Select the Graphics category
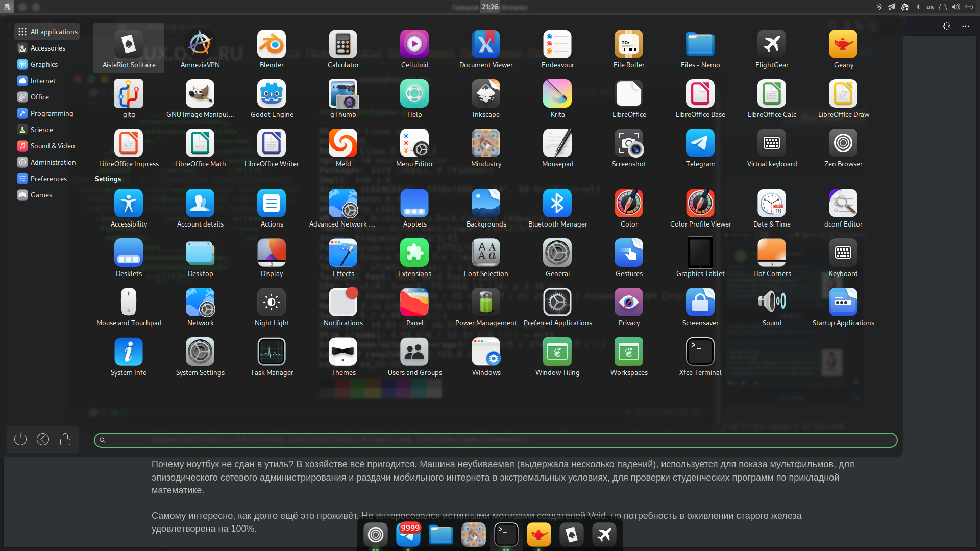 pyautogui.click(x=44, y=64)
